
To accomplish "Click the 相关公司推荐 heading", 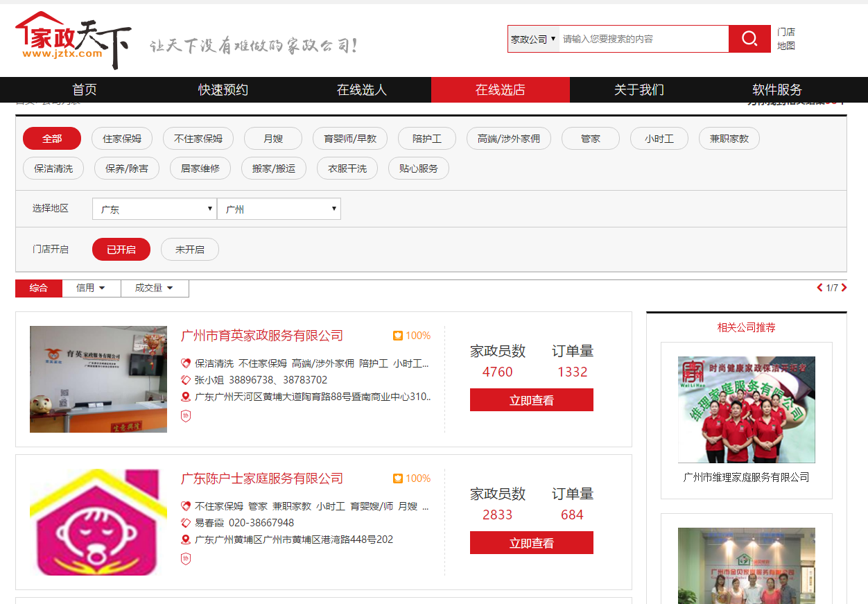I will point(747,327).
